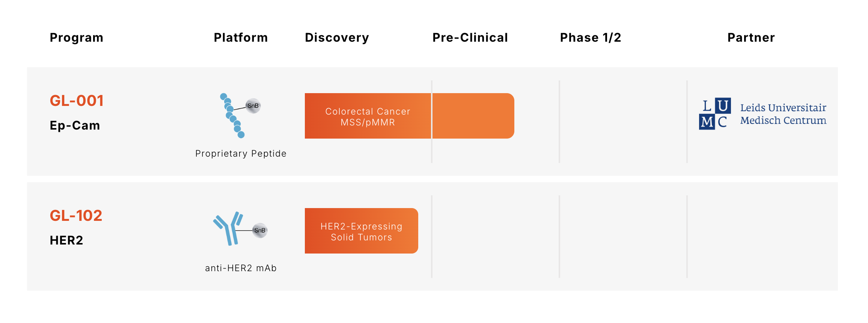868x323 pixels.
Task: Click the peptide chain icon for GL-001
Action: (x=231, y=116)
